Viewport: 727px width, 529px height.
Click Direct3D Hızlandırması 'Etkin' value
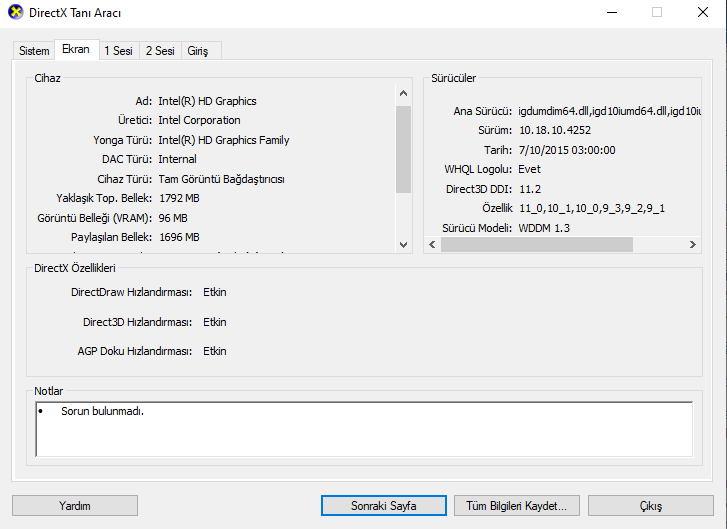tap(215, 322)
